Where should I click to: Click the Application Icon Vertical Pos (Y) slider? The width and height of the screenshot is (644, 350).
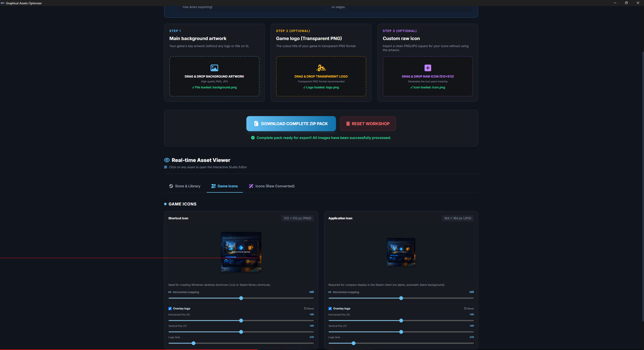pyautogui.click(x=401, y=332)
